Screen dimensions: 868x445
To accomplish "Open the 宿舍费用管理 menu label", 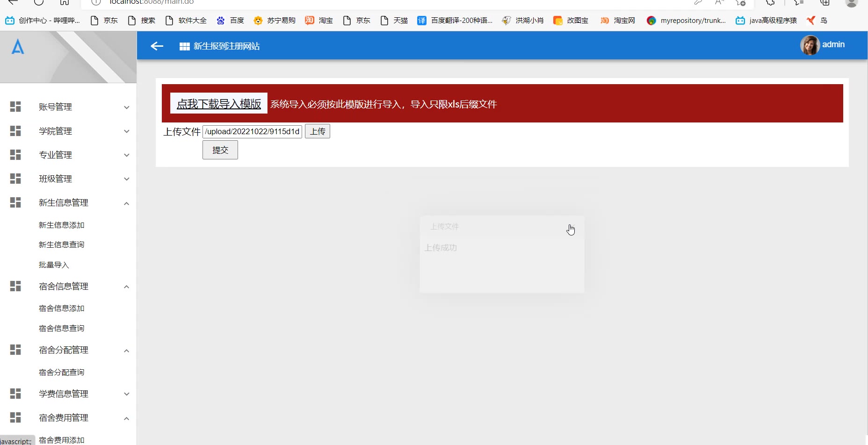I will 64,417.
